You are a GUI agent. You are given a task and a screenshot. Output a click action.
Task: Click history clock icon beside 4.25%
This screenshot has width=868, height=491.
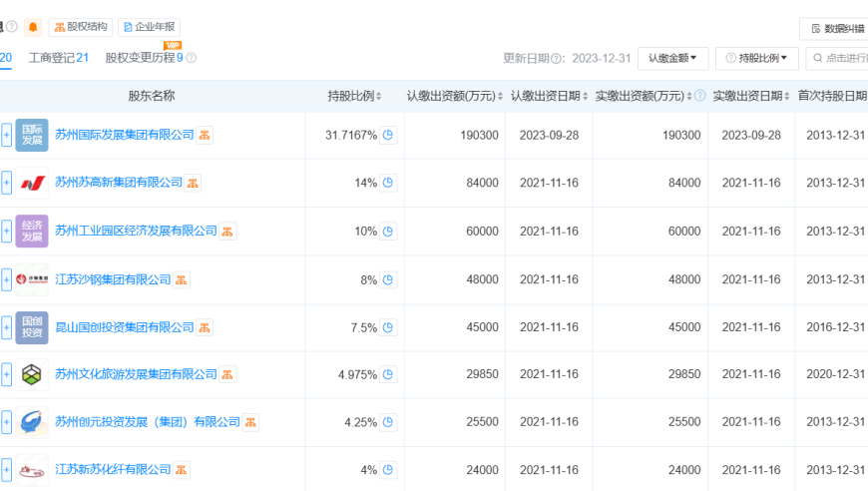coord(388,422)
